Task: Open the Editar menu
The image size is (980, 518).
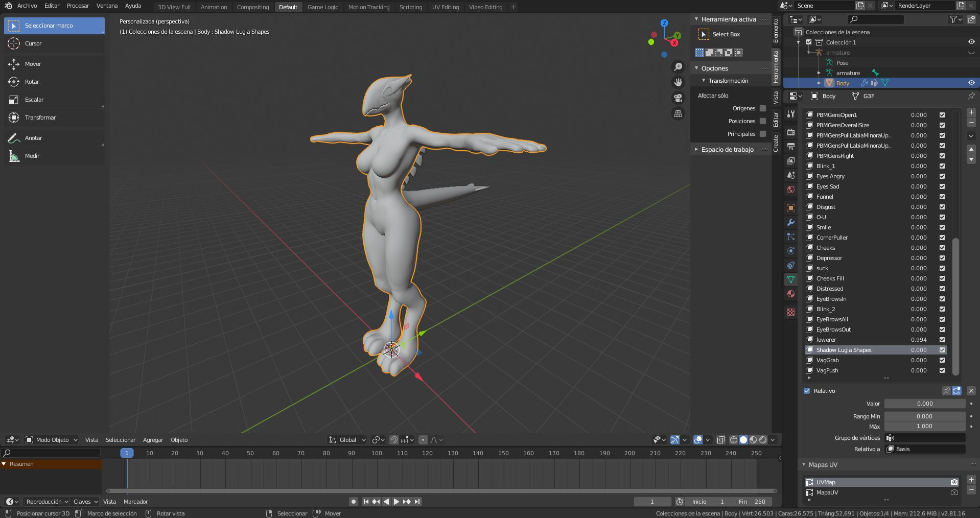Action: pos(52,6)
